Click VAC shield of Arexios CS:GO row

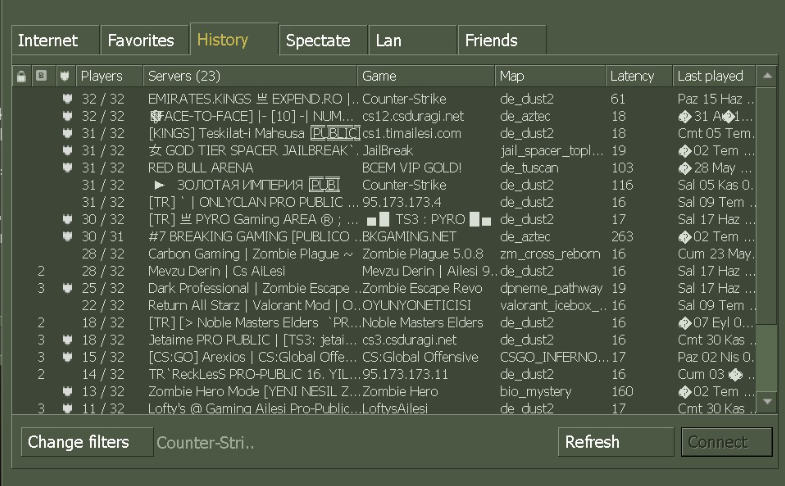coord(67,357)
